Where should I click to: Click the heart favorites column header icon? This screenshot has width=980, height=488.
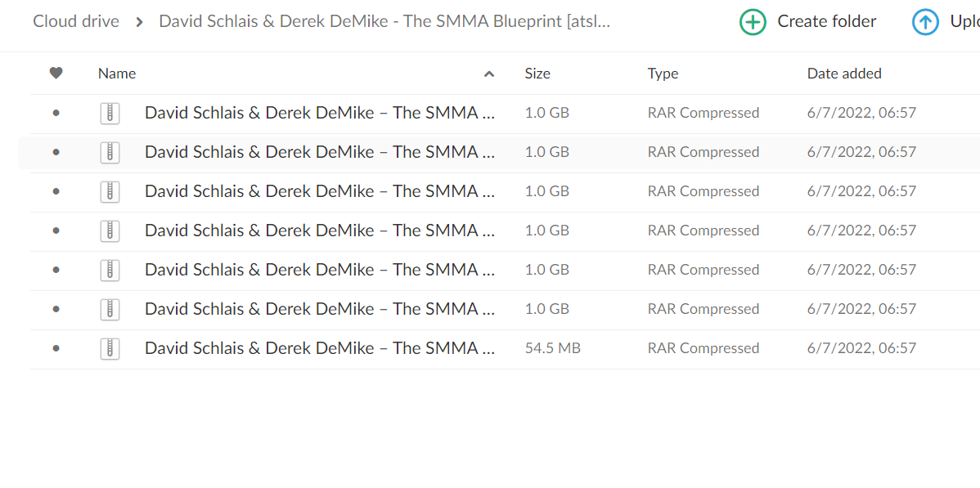tap(56, 74)
